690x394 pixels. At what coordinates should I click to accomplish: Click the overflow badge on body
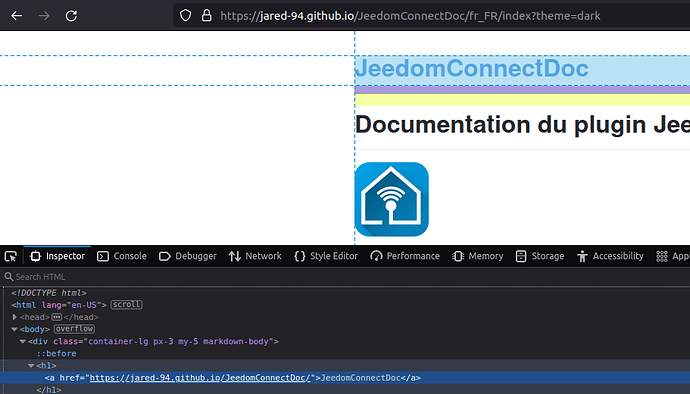tap(74, 329)
